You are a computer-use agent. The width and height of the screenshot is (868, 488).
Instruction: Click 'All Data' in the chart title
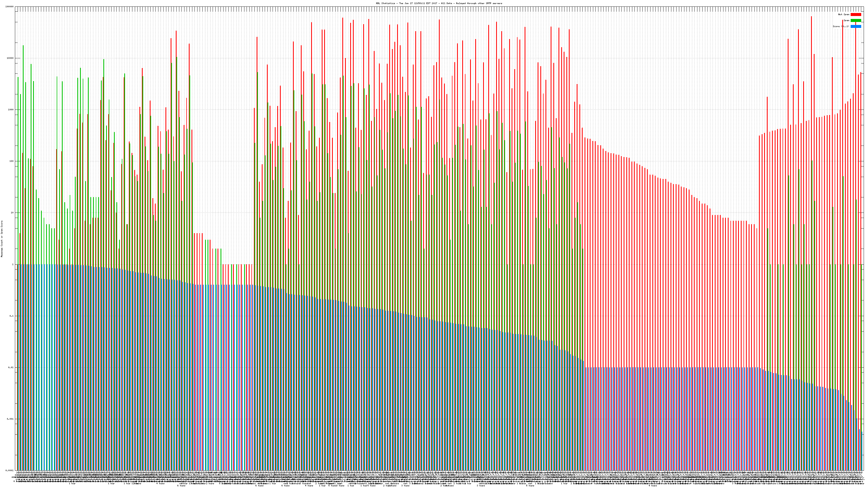[x=446, y=3]
